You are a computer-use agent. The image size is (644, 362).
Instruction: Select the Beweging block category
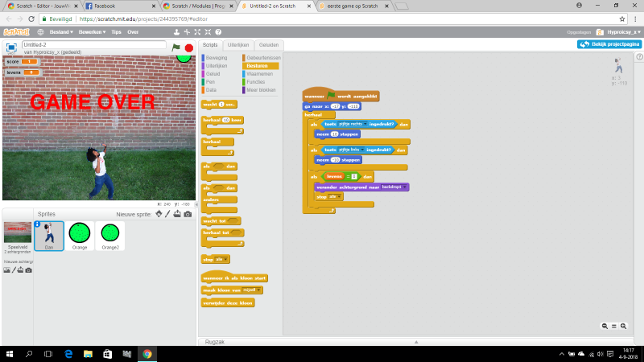pyautogui.click(x=216, y=58)
